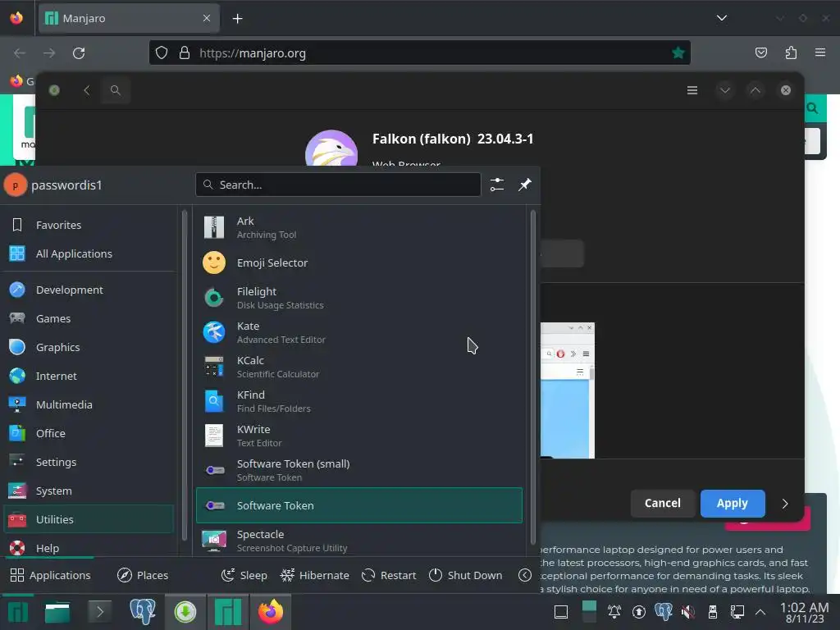Open KCalc scientific calculator
840x630 pixels.
coord(359,367)
